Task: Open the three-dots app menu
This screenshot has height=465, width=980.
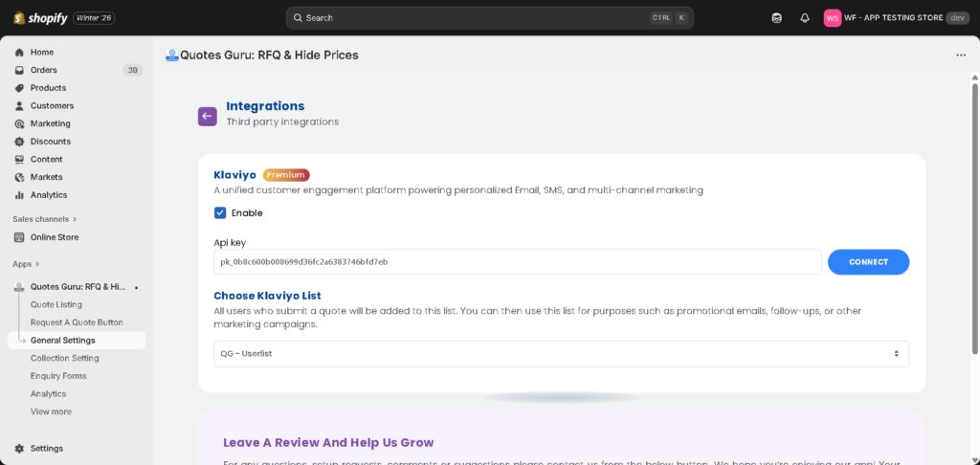Action: [960, 55]
